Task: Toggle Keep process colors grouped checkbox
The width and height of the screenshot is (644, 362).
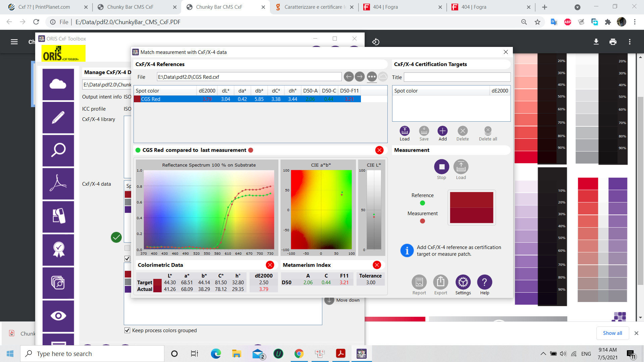Action: click(127, 330)
